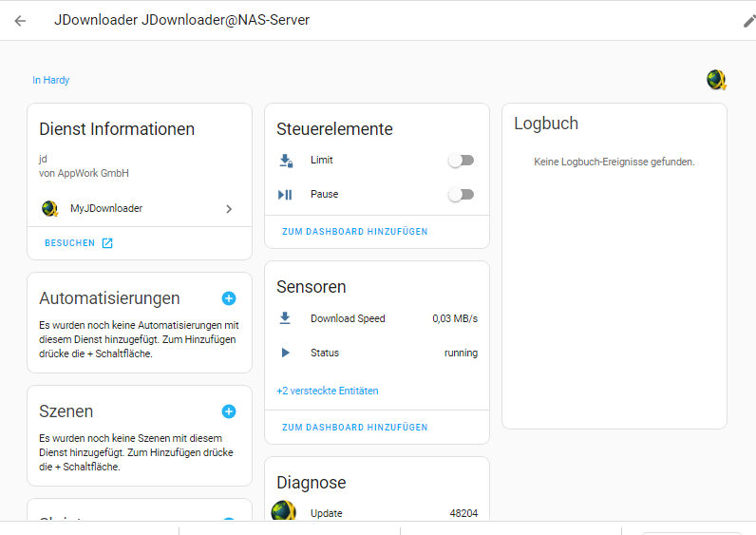Open the MyJDownloader integration chevron
Screen dimensions: 756x535
[229, 209]
